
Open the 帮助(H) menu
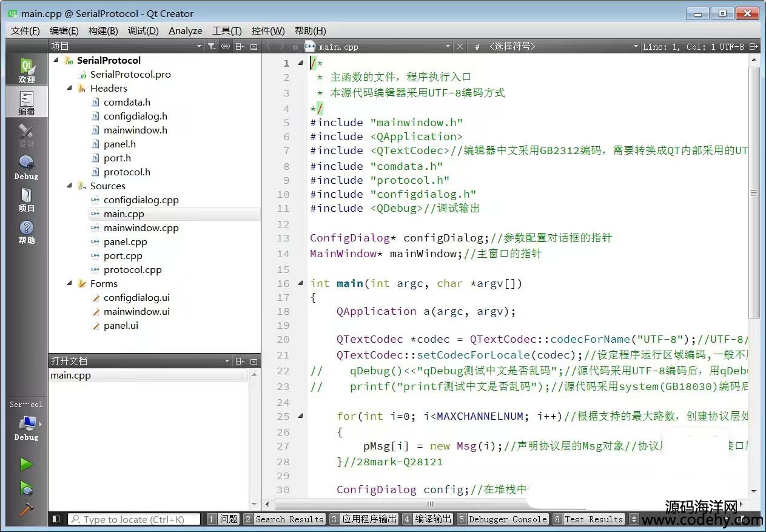311,31
